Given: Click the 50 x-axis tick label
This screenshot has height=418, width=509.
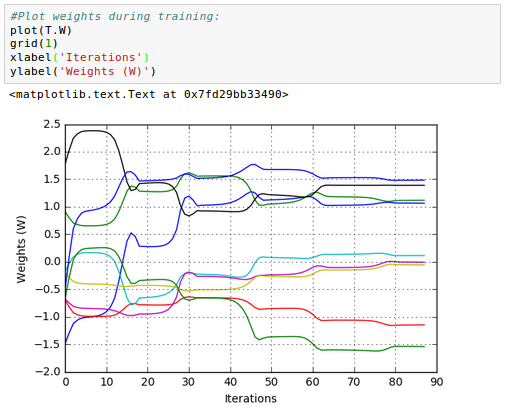Looking at the screenshot, I should (x=271, y=382).
